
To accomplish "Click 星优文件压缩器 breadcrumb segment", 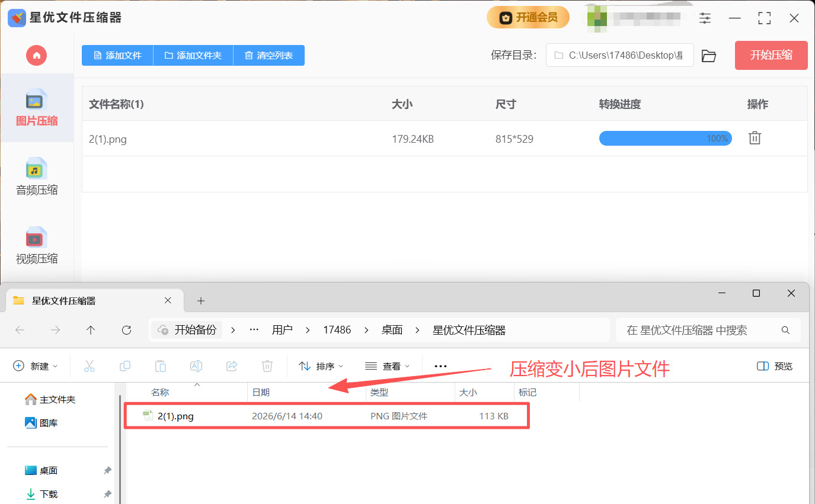I will (x=469, y=330).
